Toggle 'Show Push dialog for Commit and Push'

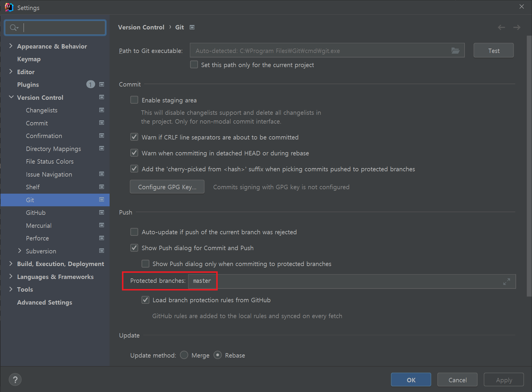[134, 248]
